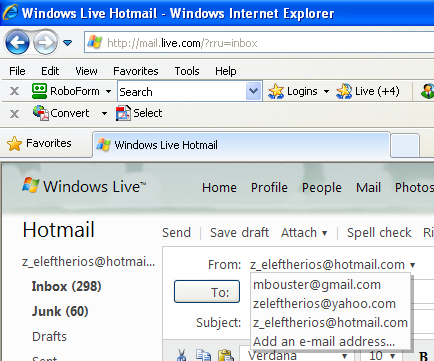Screen dimensions: 434x361
Task: Click the Copy icon in editor toolbar
Action: pyautogui.click(x=203, y=355)
